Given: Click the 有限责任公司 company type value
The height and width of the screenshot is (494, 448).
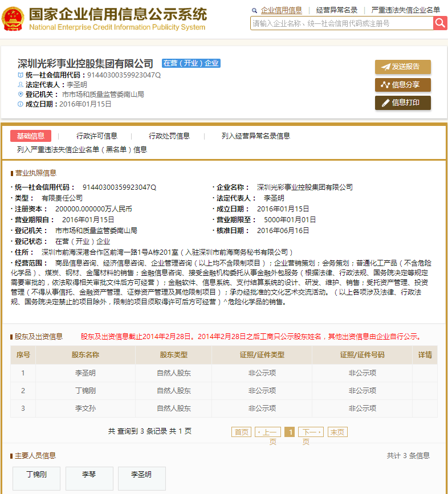Looking at the screenshot, I should click(x=62, y=198).
